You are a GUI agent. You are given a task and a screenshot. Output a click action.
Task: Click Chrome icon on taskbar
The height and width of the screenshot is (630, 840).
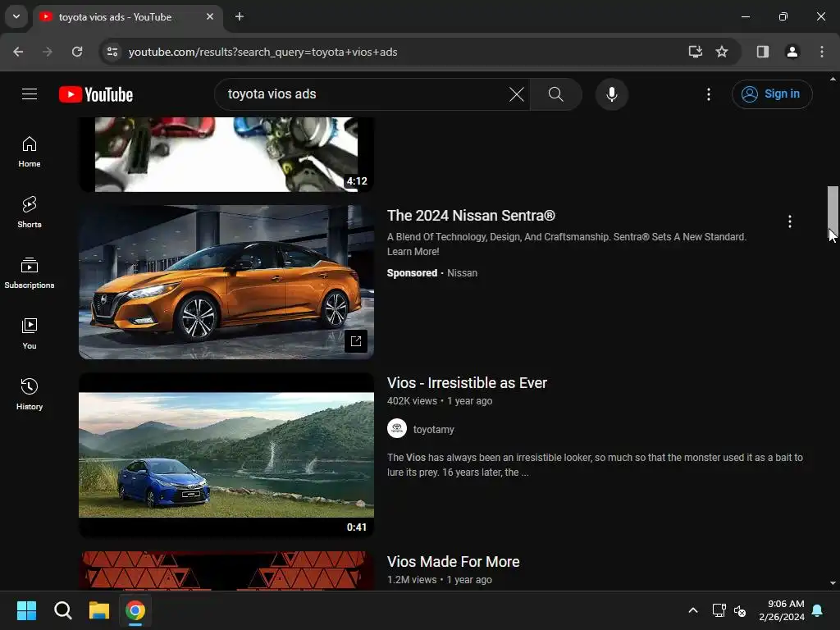point(135,610)
